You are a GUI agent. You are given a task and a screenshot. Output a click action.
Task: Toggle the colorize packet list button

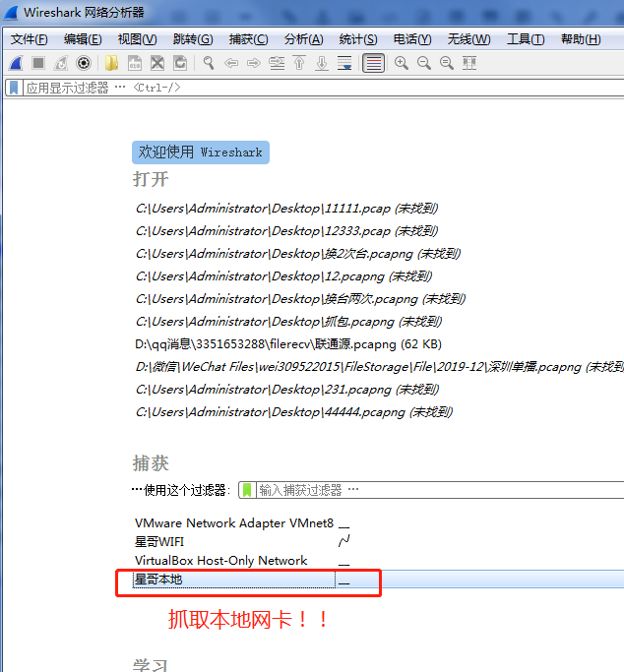point(373,63)
